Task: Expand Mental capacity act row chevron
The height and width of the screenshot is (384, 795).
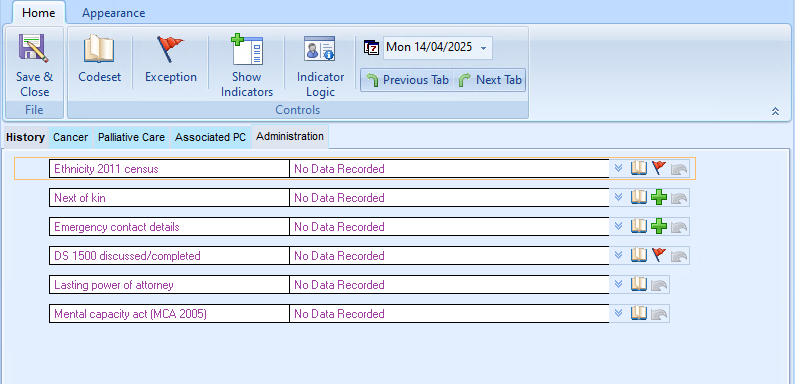Action: pyautogui.click(x=619, y=313)
